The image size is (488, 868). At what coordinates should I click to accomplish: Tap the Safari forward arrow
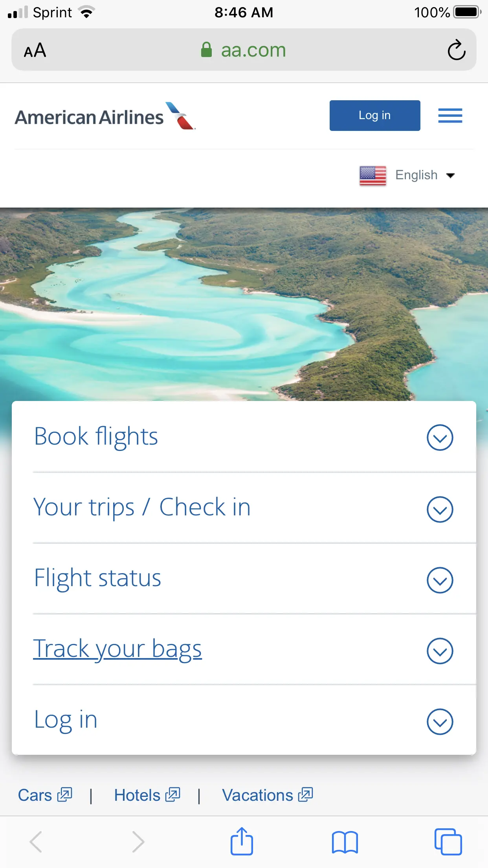[x=138, y=842]
